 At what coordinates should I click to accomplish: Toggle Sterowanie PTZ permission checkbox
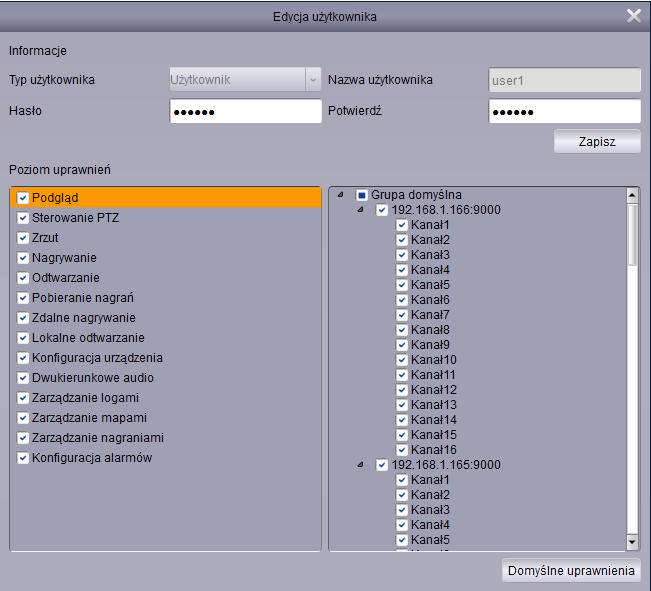coord(22,218)
